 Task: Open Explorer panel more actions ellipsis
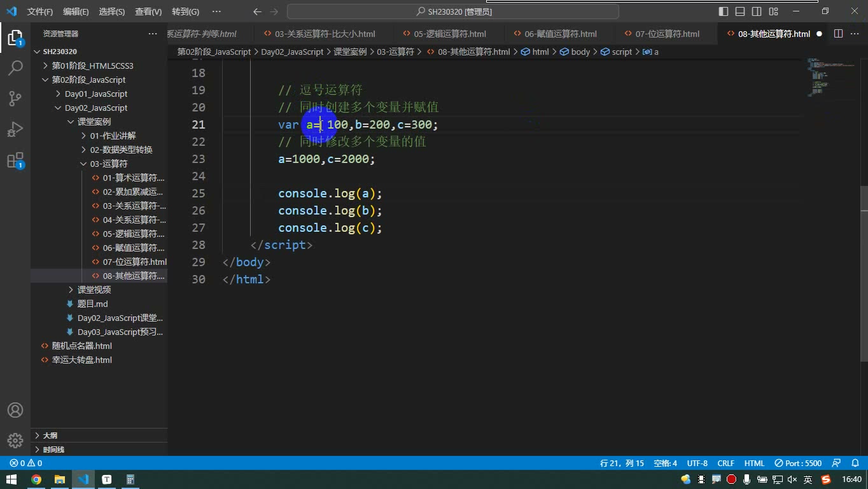click(x=153, y=34)
